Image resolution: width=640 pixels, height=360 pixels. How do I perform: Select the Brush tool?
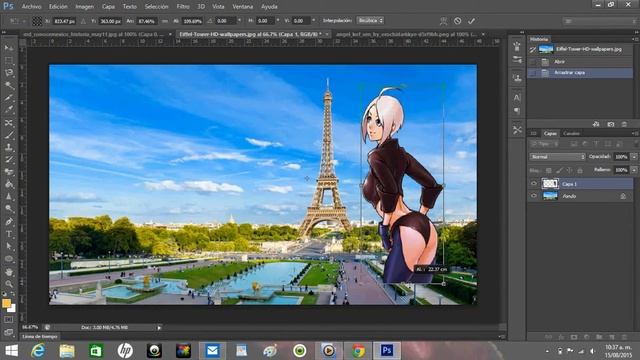click(9, 135)
